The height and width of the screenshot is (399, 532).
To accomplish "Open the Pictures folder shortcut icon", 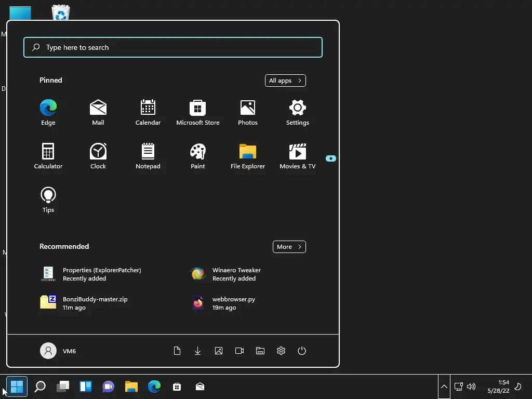I will (219, 351).
